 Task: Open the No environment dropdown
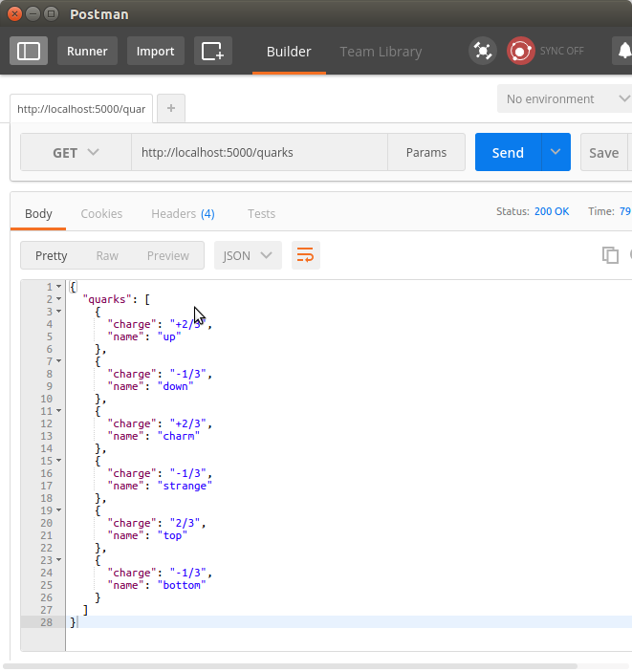pyautogui.click(x=565, y=98)
